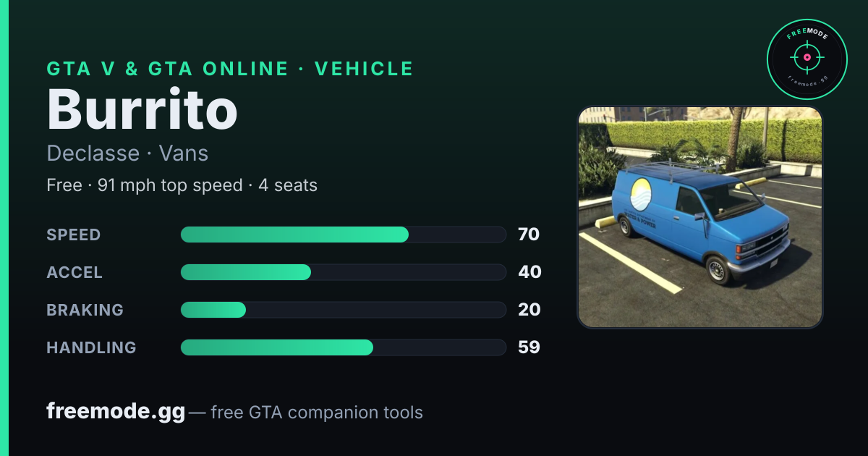868x456 pixels.
Task: Click the Freemode crosshair logo icon
Action: [807, 59]
